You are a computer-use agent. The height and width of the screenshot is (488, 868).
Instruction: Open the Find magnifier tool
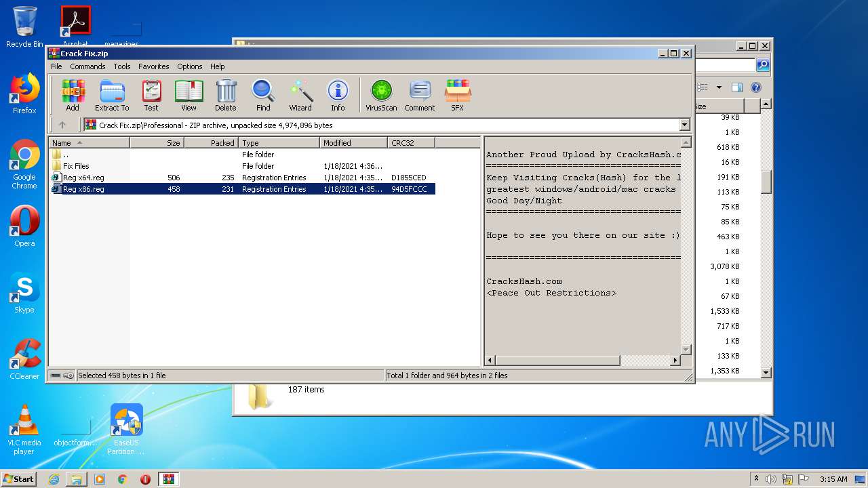click(x=263, y=95)
